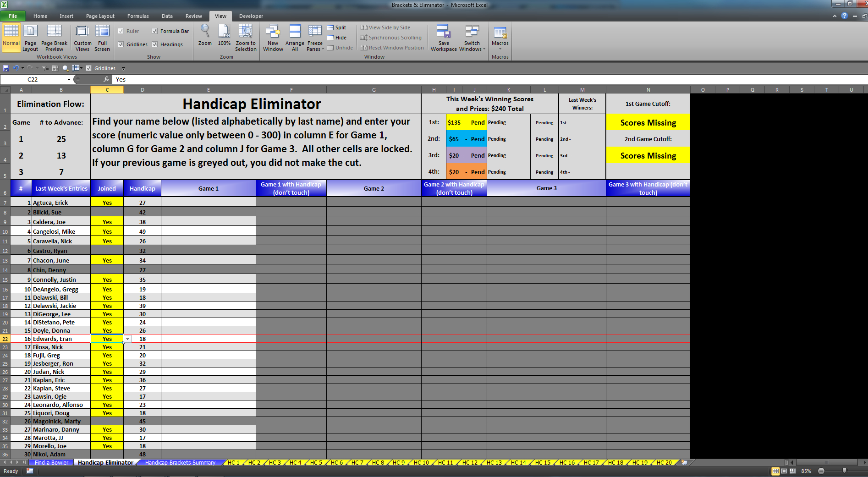Uncheck the Formula Bar checkbox
The image size is (868, 477).
pos(155,31)
